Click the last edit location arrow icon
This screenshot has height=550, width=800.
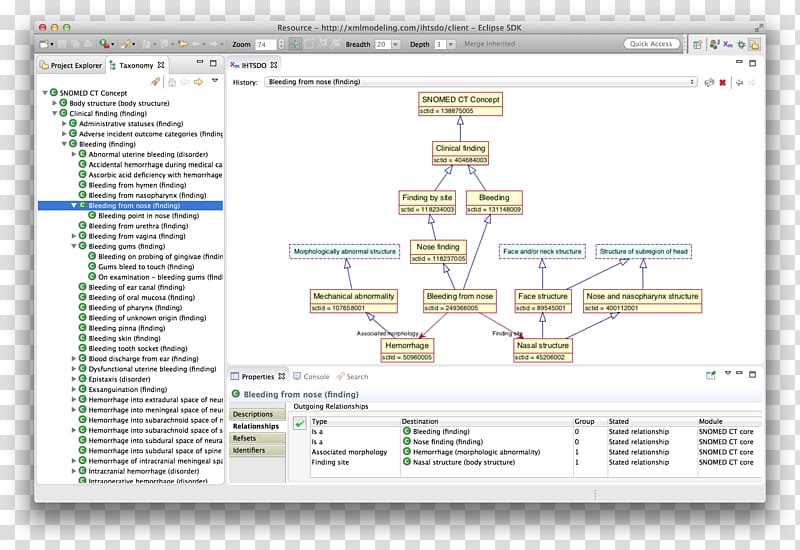coord(183,44)
